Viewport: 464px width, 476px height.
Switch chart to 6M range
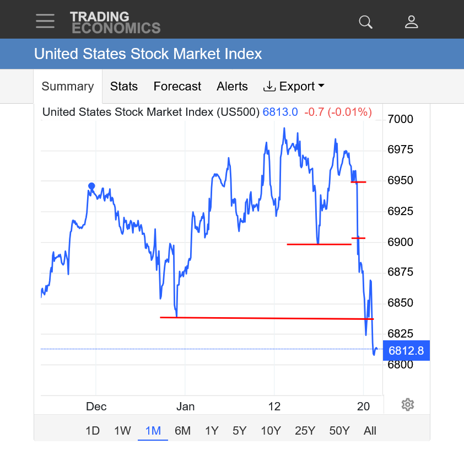coord(182,431)
